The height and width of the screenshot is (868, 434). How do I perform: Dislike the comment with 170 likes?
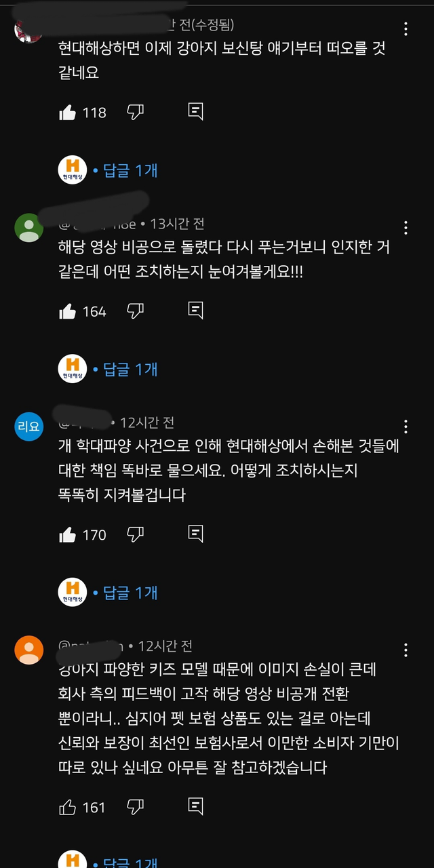point(136,535)
